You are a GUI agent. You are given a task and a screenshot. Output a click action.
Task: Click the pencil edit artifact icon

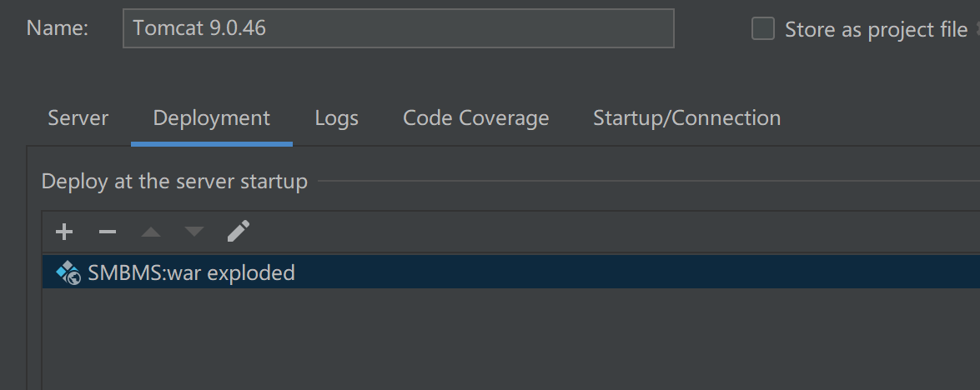point(239,231)
